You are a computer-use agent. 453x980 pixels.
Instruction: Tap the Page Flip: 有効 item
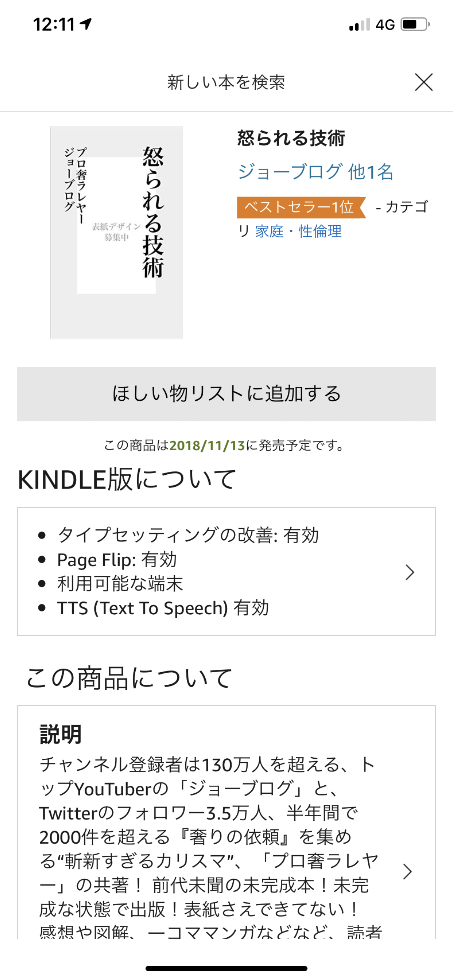coord(117,560)
